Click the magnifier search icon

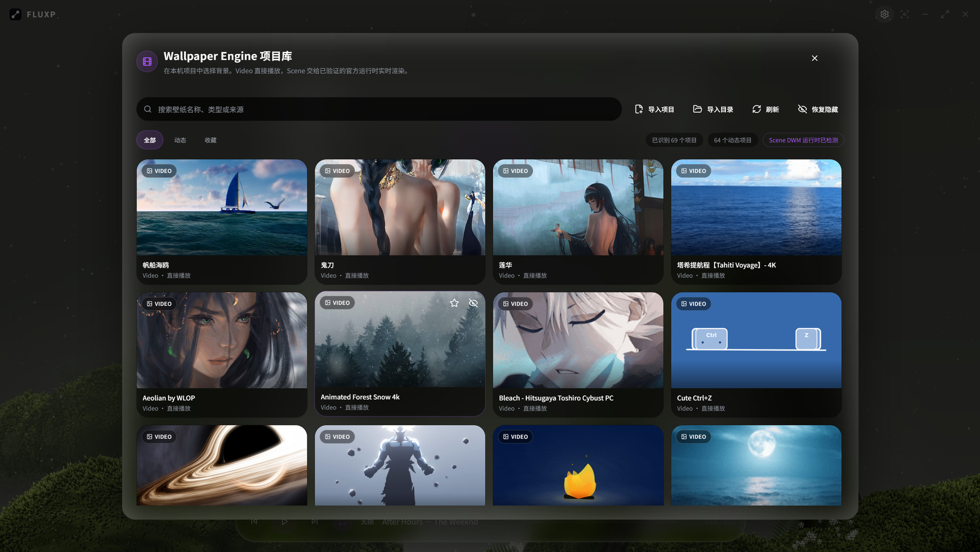click(x=148, y=109)
